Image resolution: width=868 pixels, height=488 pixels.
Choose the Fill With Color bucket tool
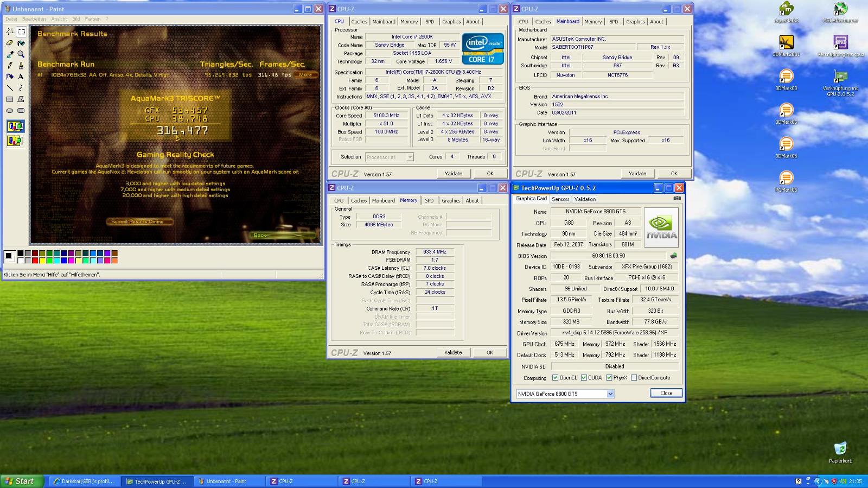(x=21, y=43)
